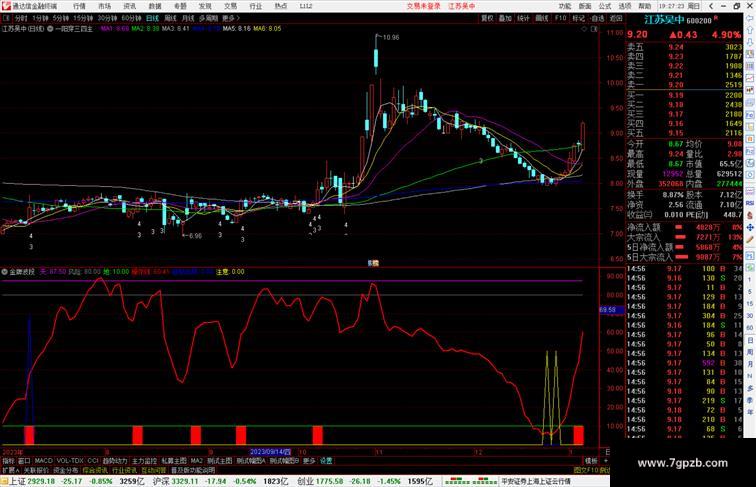
Task: Expand the 扩展 panel toggle
Action: [x=10, y=470]
